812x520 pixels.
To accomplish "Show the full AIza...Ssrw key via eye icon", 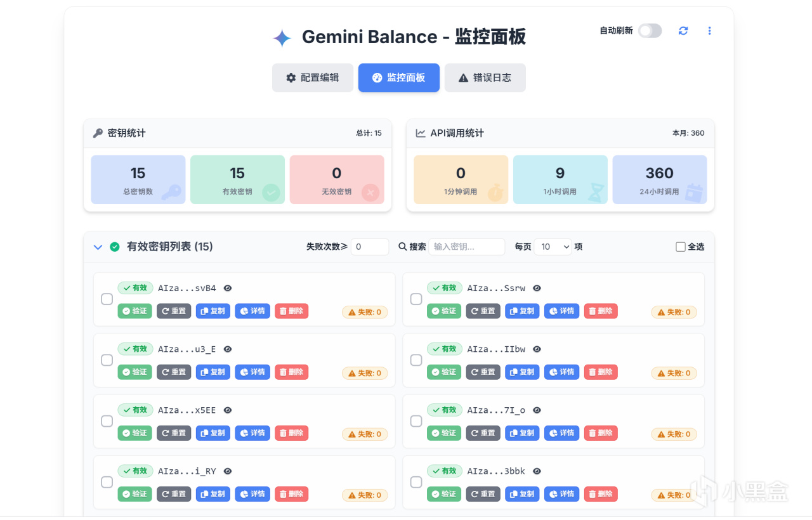I will 537,288.
